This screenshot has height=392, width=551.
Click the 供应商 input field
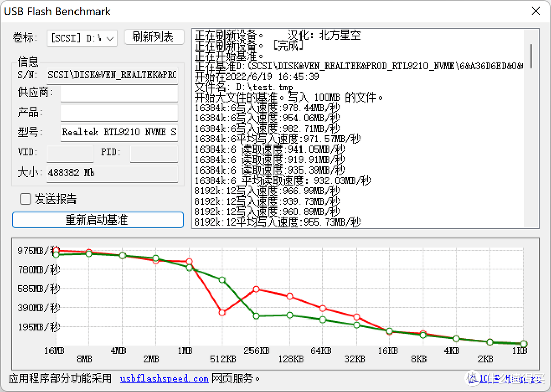click(119, 93)
